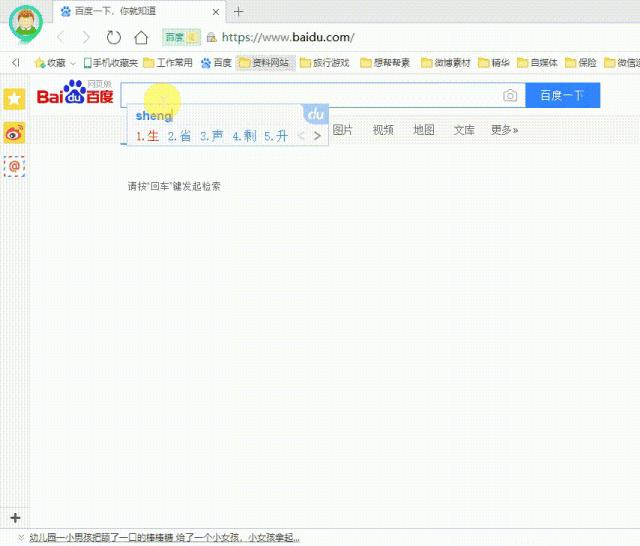This screenshot has height=546, width=640.
Task: Open 手机收藏夹 bookmark
Action: pyautogui.click(x=111, y=62)
